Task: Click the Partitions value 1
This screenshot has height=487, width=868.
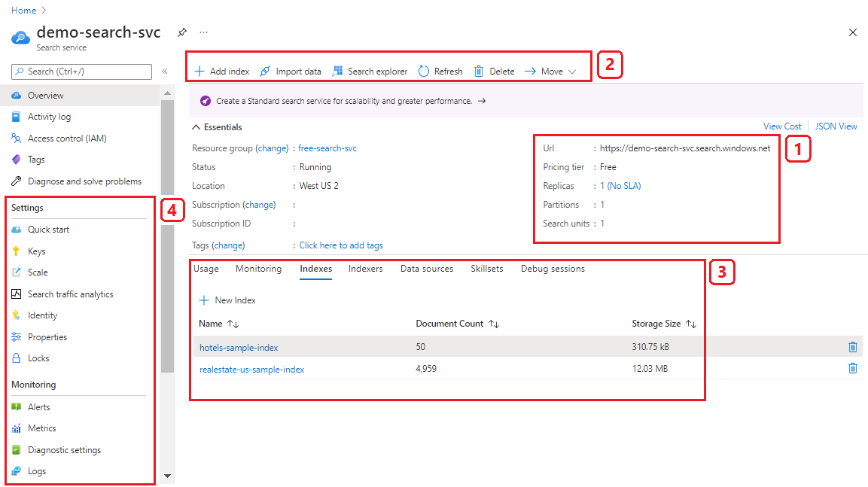Action: (602, 205)
